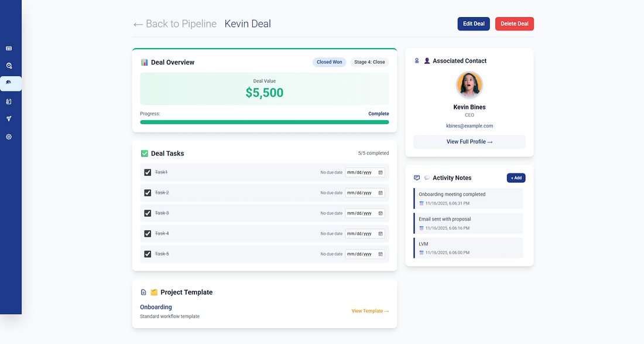
Task: Click the Task 4 due date field
Action: 365,233
